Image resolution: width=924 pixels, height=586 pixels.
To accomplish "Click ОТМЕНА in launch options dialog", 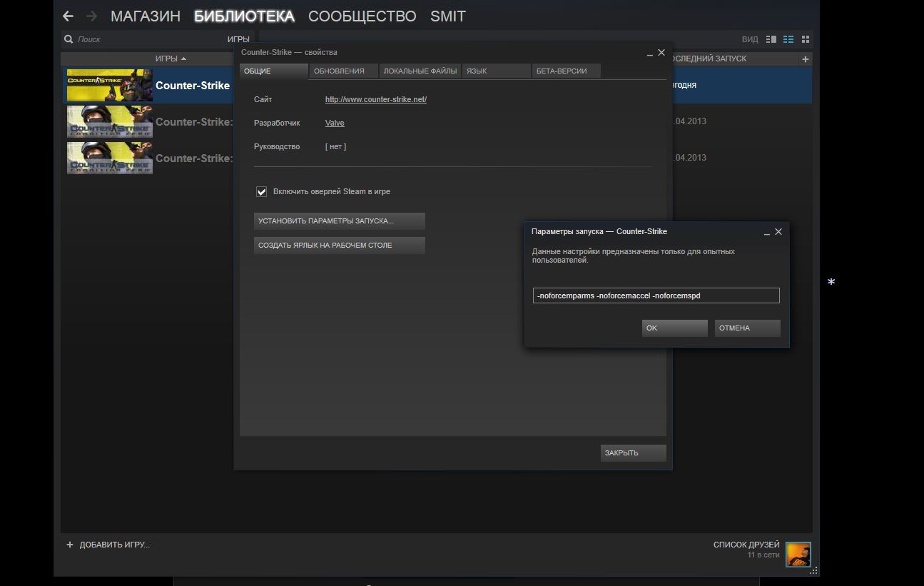I will pyautogui.click(x=748, y=328).
